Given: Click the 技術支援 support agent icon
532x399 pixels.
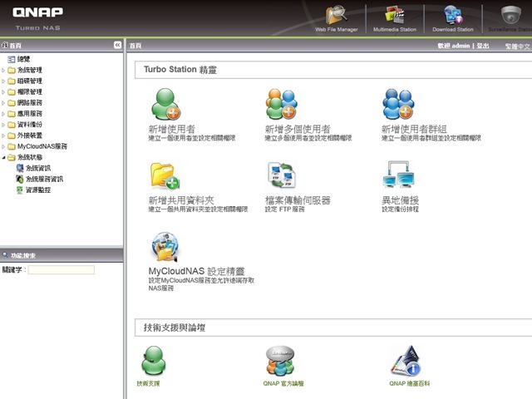Looking at the screenshot, I should pos(153,361).
